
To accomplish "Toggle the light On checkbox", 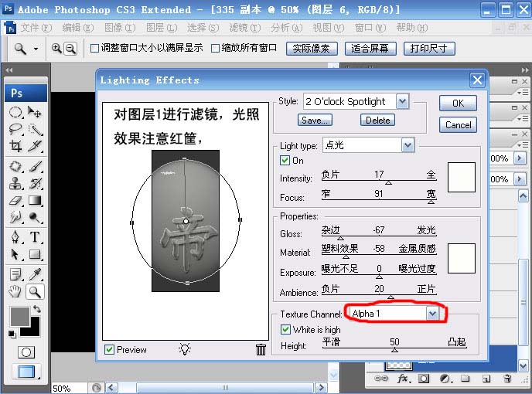I will pos(285,160).
